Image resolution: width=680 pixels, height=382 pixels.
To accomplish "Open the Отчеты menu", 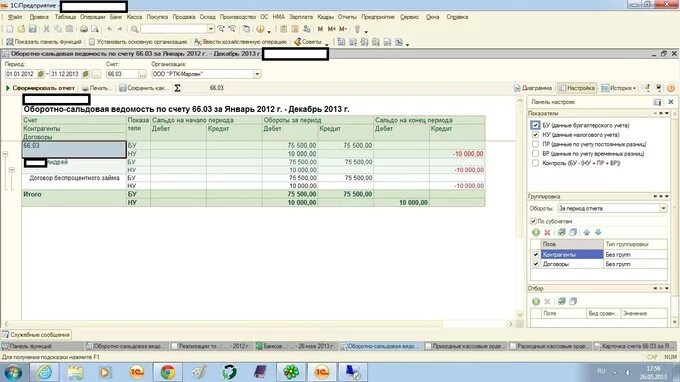I will pos(347,17).
